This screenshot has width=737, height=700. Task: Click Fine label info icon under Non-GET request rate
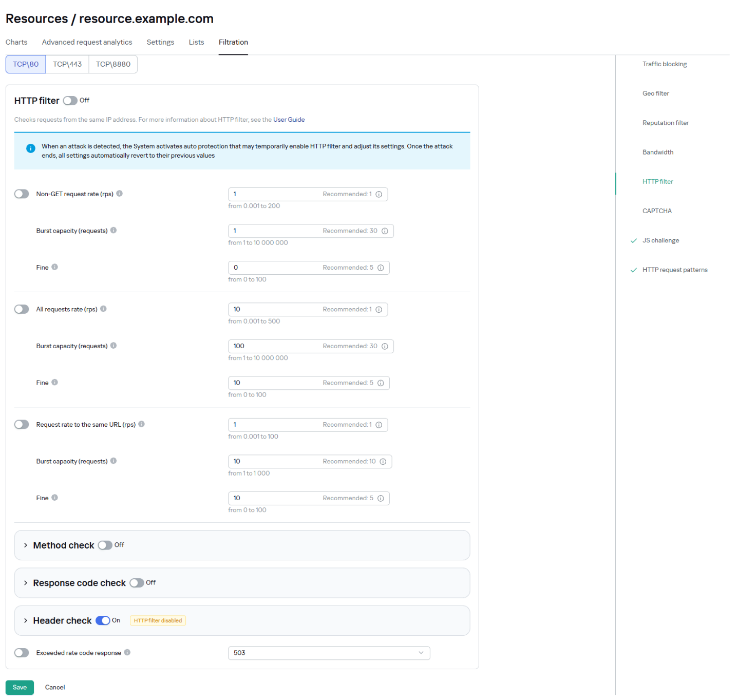(x=54, y=267)
